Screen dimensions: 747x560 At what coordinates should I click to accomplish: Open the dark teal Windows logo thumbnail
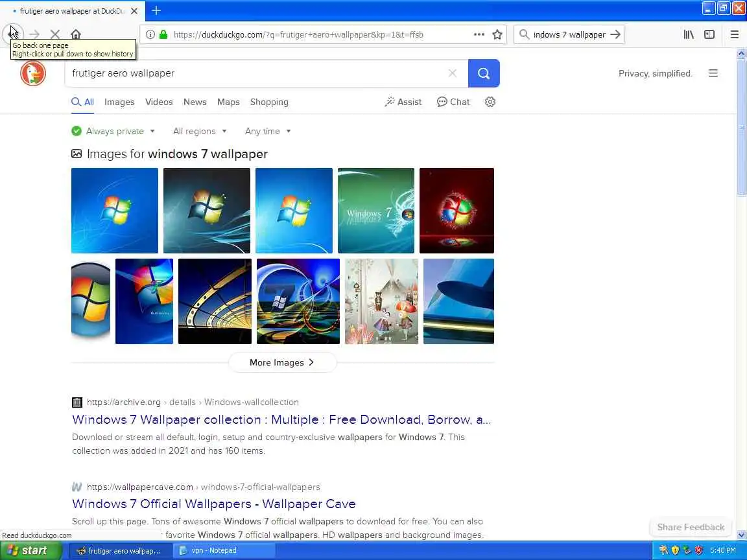(x=207, y=211)
